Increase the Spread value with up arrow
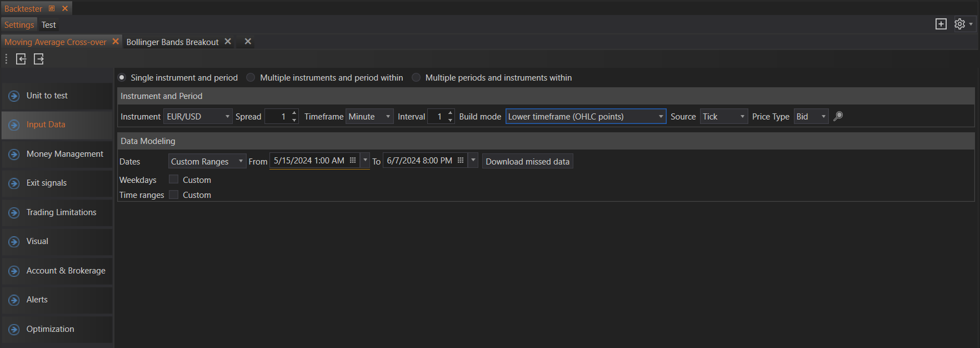This screenshot has height=348, width=980. click(x=294, y=113)
